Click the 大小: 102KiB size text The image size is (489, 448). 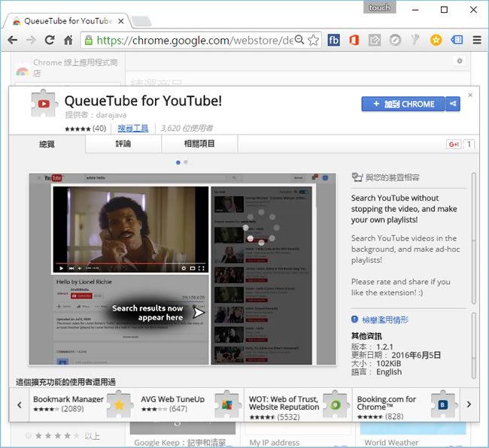376,364
